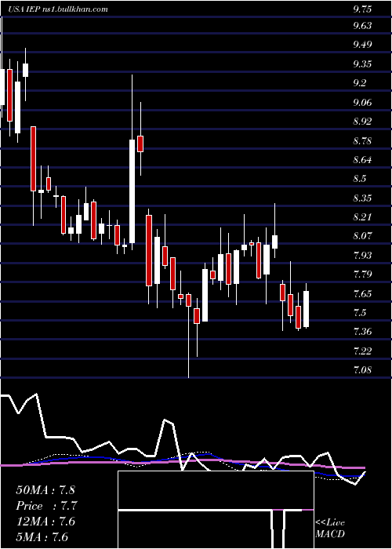The image size is (392, 549).
Task: Select the 12MA : 7.6 readout
Action: 45,522
